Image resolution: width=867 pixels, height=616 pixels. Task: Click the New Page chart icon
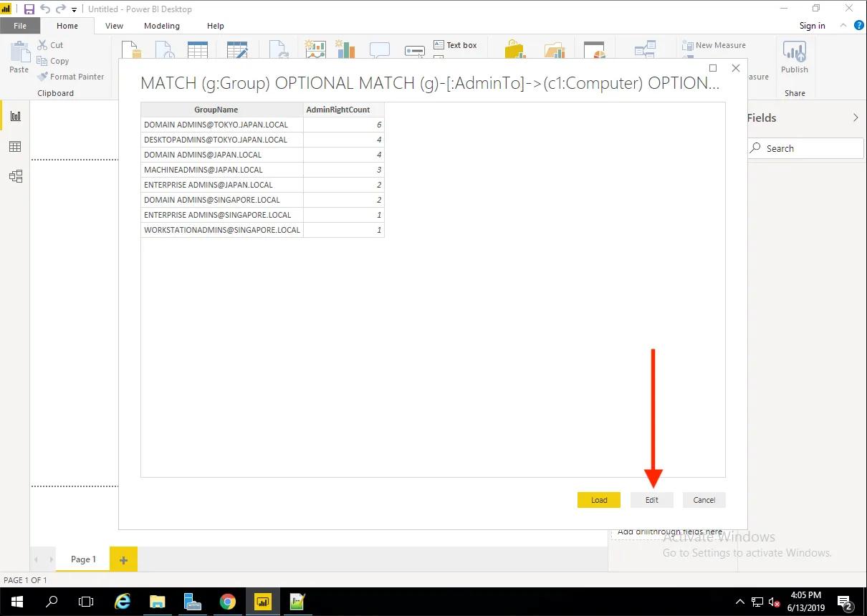click(x=315, y=49)
